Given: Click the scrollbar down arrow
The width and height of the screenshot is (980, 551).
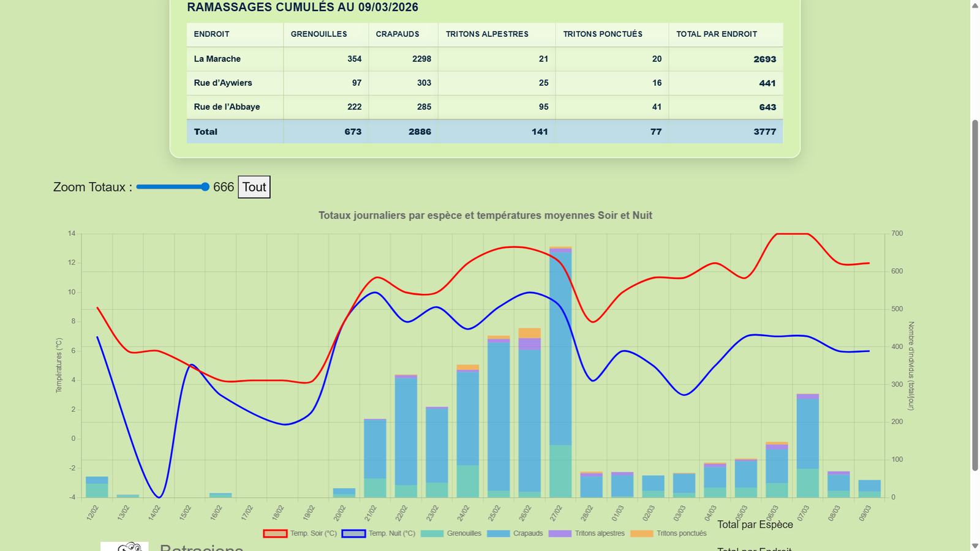Looking at the screenshot, I should click(x=975, y=545).
